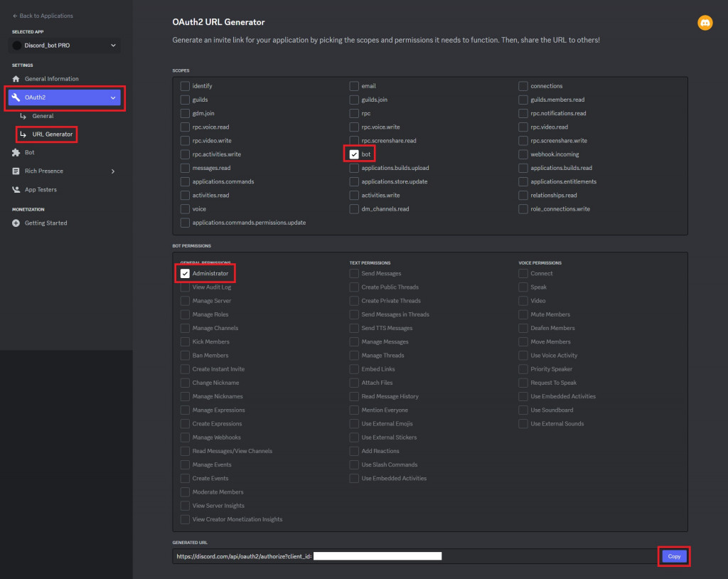
Task: Check the email scope box
Action: pyautogui.click(x=354, y=86)
